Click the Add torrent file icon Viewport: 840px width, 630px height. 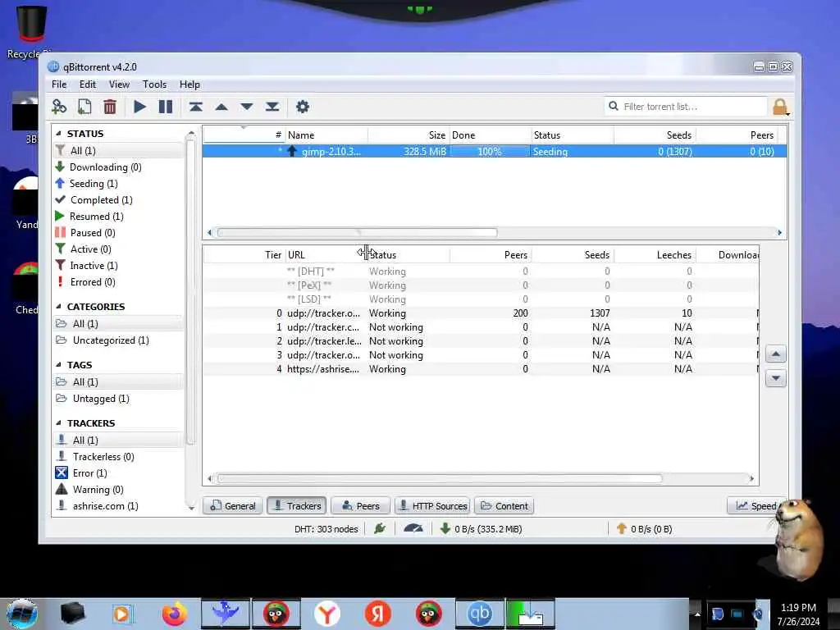(84, 107)
